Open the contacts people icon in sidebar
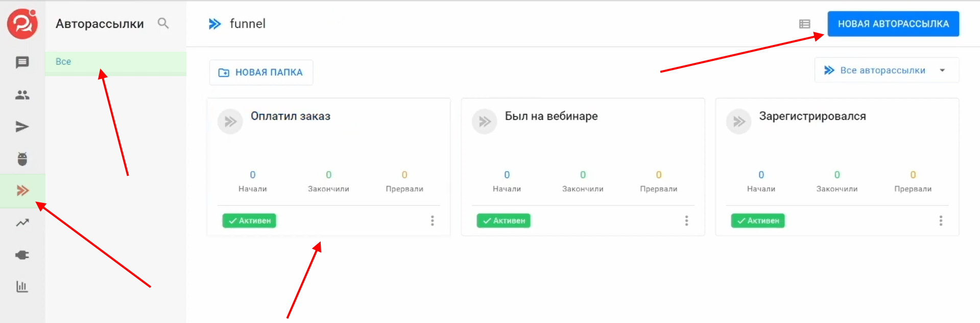Screen dimensions: 980x323 (22, 95)
